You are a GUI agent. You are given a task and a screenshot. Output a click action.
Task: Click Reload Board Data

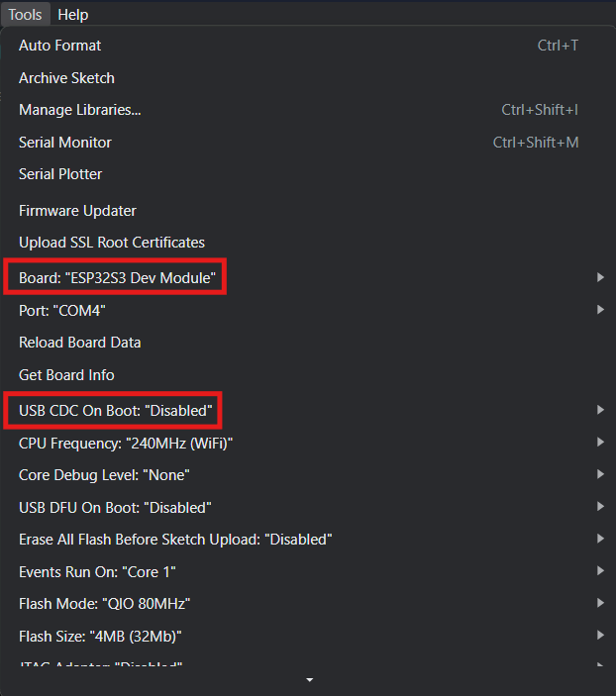pos(80,343)
